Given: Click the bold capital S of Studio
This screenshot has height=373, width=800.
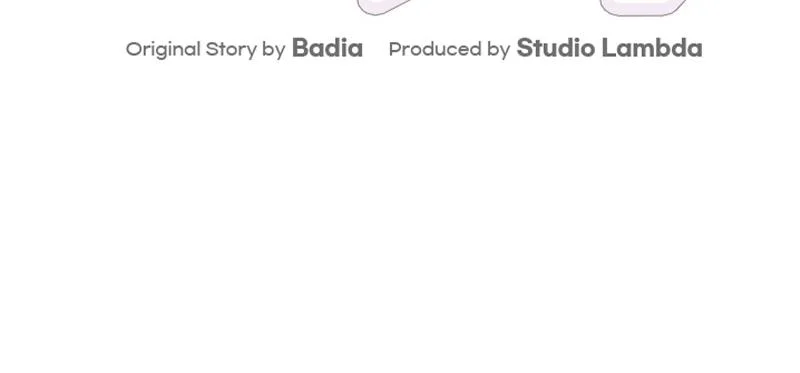Looking at the screenshot, I should click(524, 48).
